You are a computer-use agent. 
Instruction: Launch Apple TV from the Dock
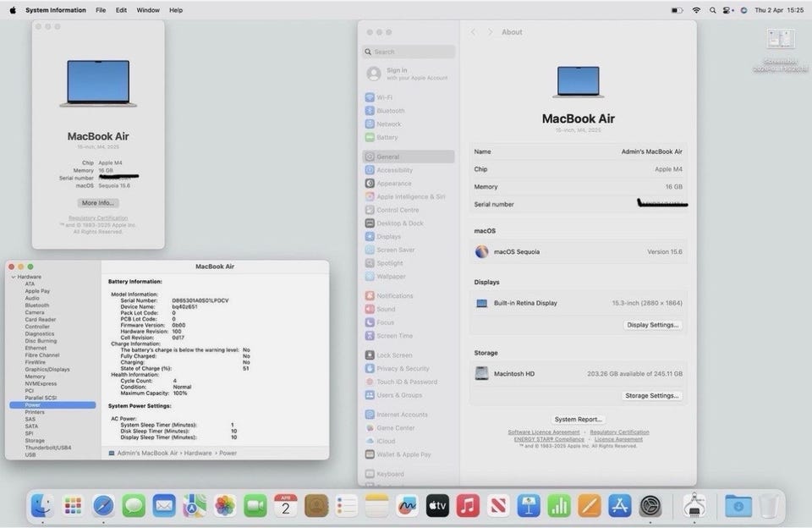[x=437, y=505]
